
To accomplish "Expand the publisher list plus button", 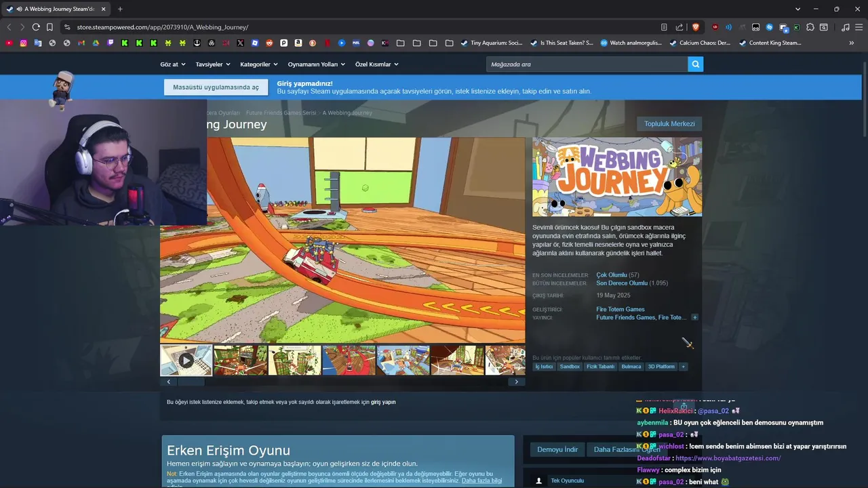I will coord(694,317).
